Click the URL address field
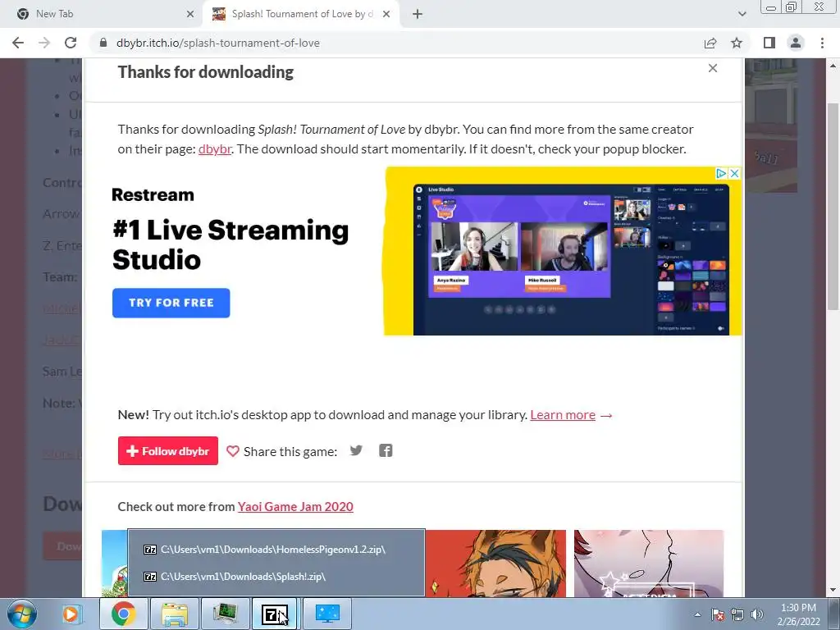Image resolution: width=840 pixels, height=630 pixels. point(396,43)
